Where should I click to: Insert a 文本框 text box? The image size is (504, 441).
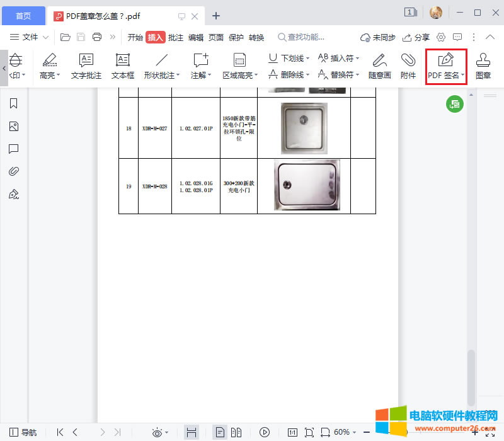tap(122, 66)
